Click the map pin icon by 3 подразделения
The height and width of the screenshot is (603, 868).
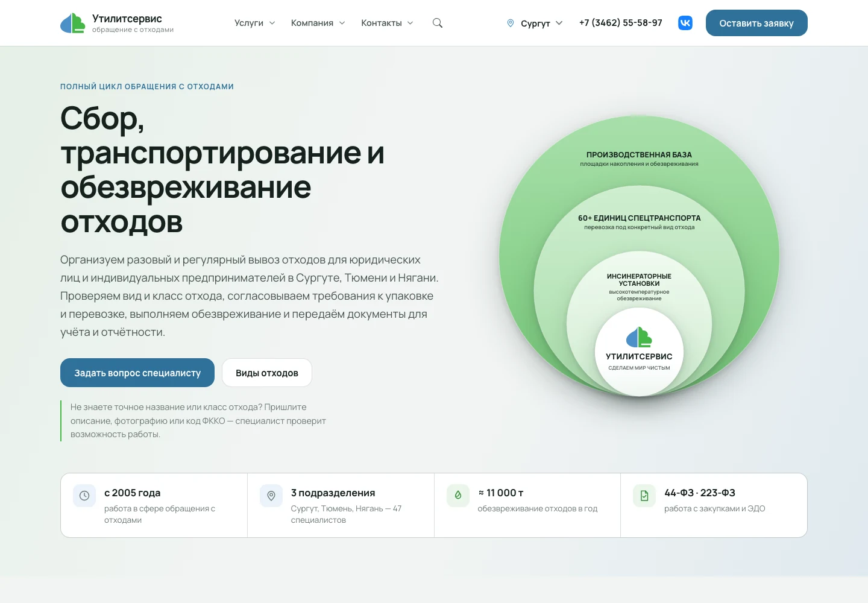(271, 496)
